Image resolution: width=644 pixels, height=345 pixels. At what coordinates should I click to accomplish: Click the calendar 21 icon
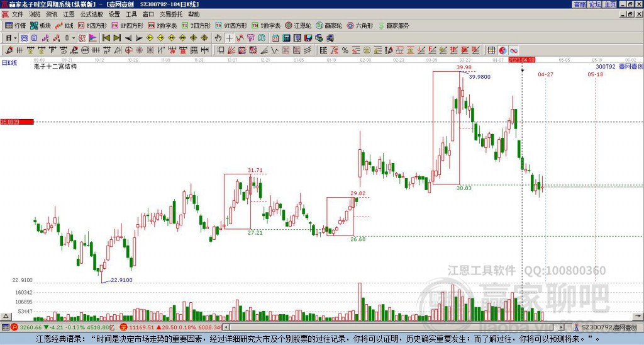[x=275, y=38]
